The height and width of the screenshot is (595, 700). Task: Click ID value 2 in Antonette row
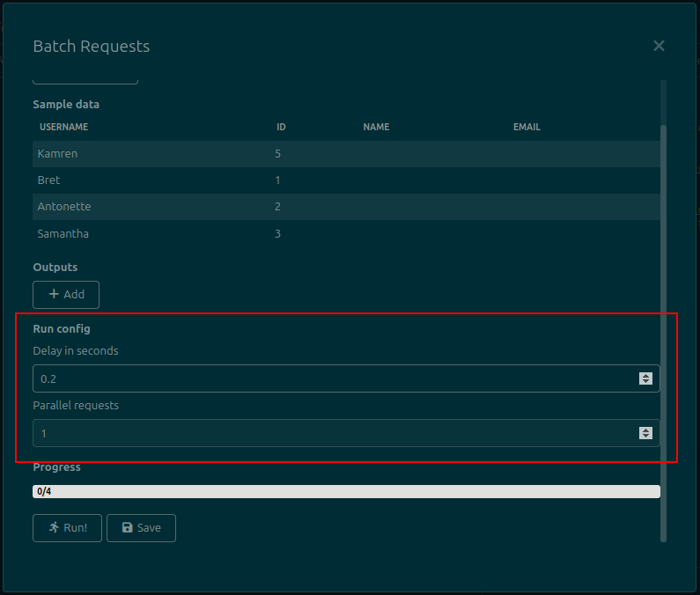tap(277, 207)
